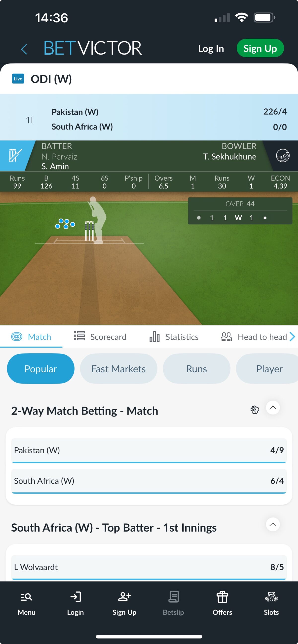Tap the back arrow beside the BetVictor logo

24,49
